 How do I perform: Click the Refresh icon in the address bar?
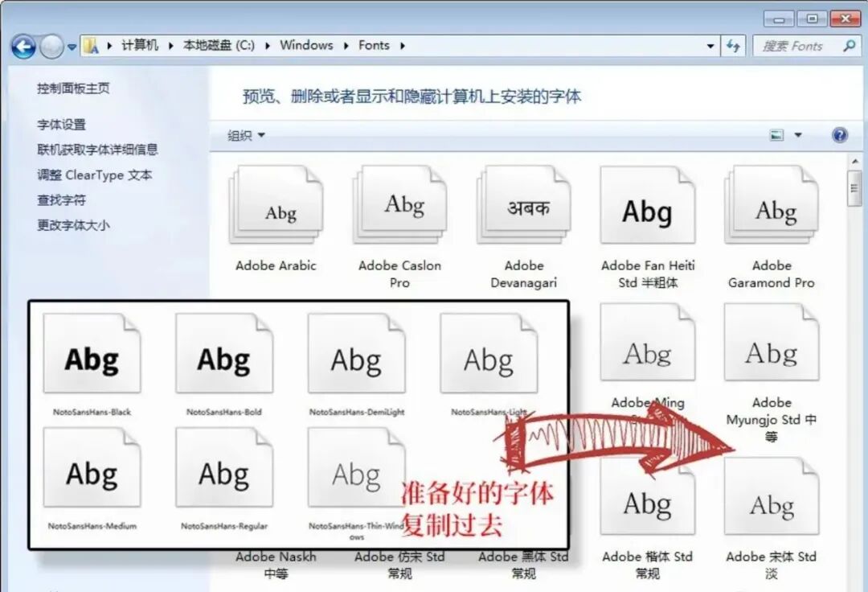(733, 46)
